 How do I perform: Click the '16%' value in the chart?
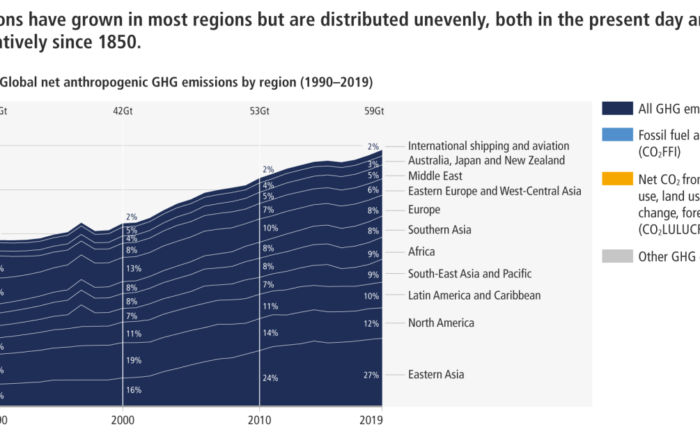[133, 390]
